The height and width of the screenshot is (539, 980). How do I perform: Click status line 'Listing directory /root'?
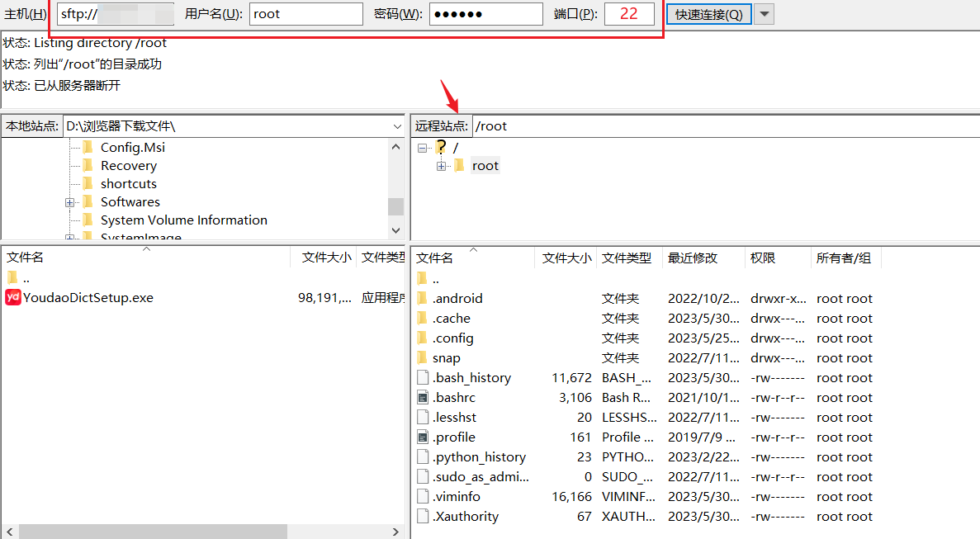100,43
